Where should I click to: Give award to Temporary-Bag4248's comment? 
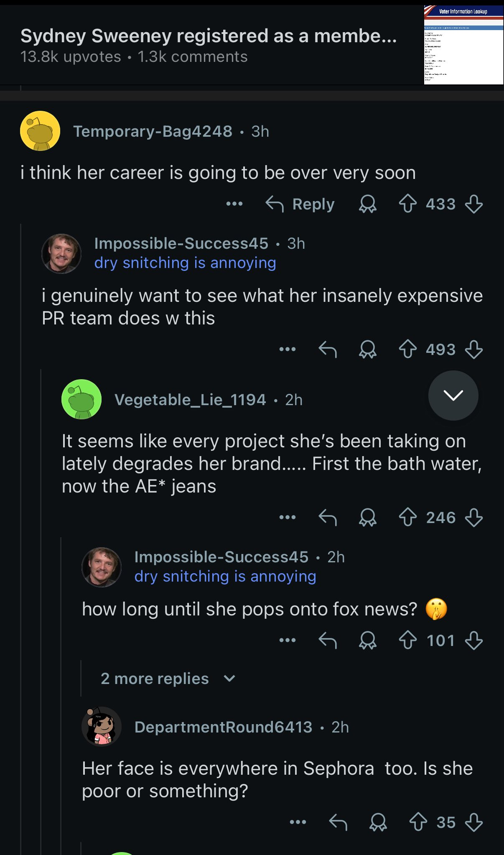point(368,204)
